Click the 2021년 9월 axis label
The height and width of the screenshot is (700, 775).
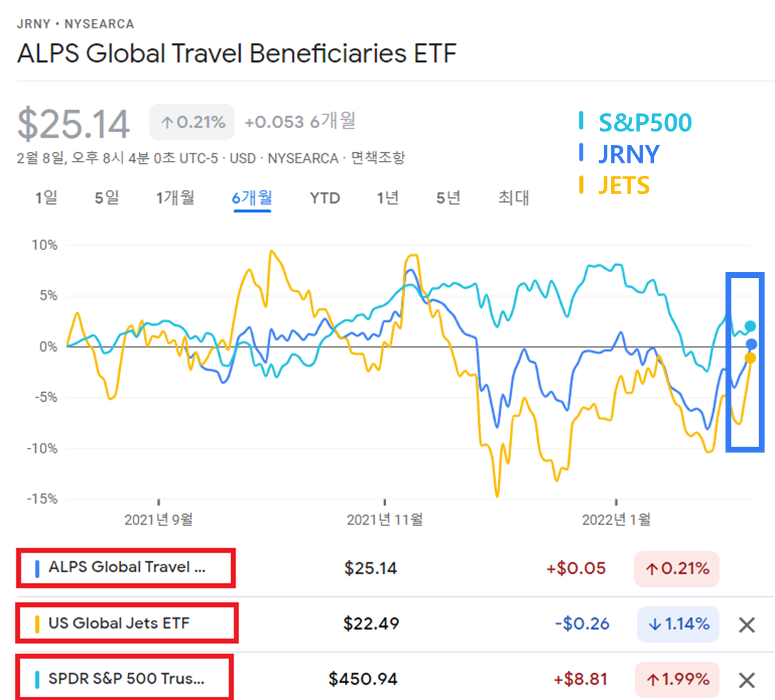[x=158, y=520]
